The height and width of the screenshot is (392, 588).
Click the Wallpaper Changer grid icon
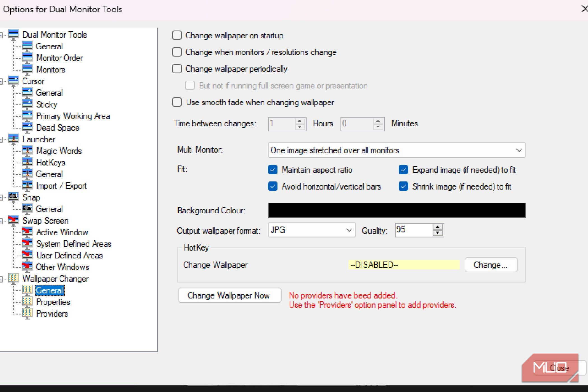(13, 278)
